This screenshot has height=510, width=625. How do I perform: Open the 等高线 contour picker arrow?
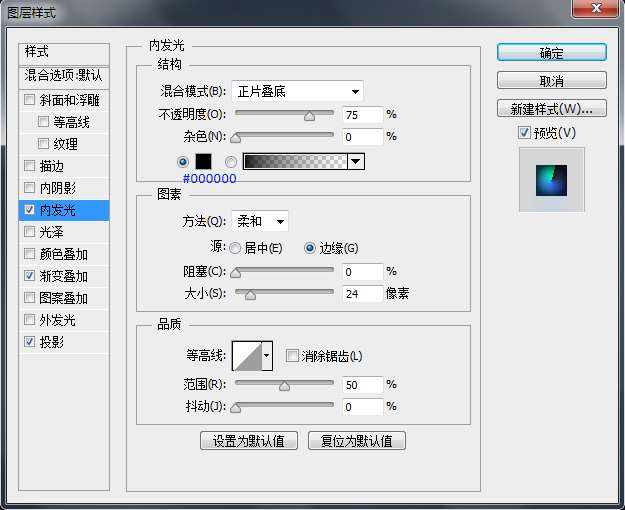[x=267, y=355]
